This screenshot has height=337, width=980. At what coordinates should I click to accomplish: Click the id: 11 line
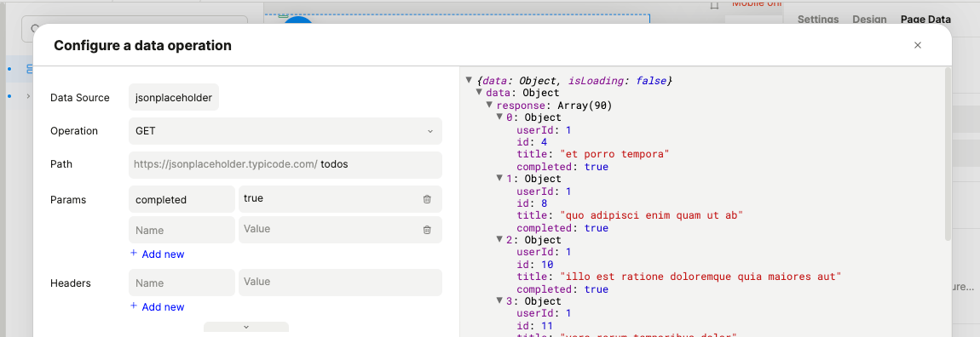click(x=534, y=326)
